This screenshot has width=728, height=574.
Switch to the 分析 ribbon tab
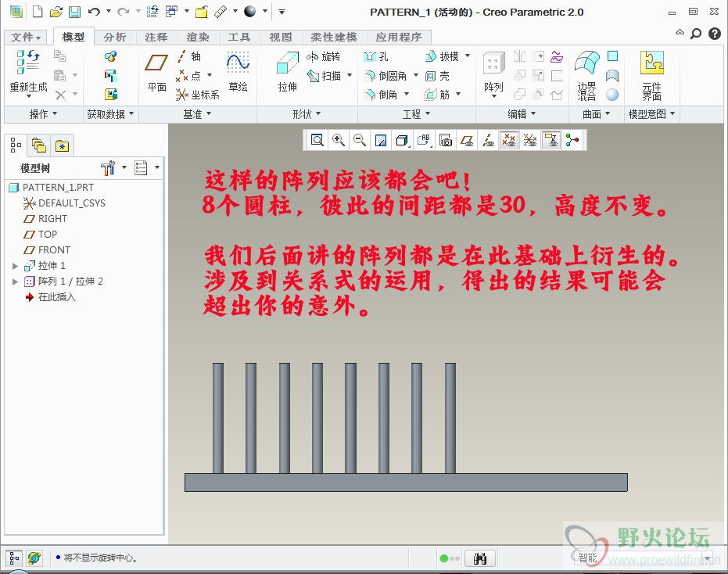(115, 37)
